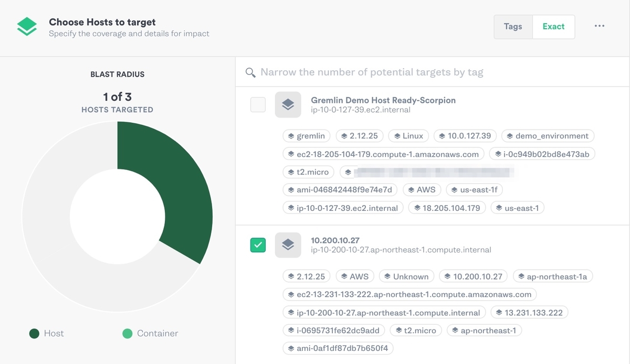Switch to the Exact tab

coord(553,26)
